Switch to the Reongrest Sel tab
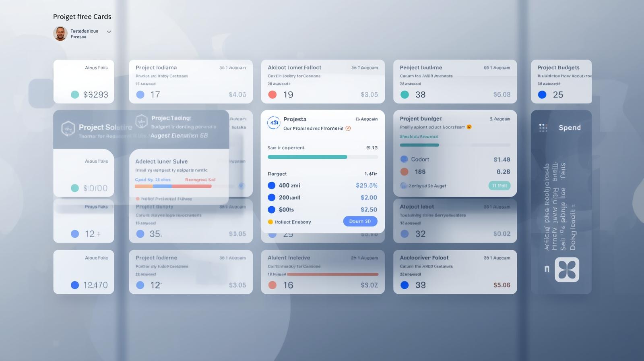The image size is (644, 361). tap(200, 180)
